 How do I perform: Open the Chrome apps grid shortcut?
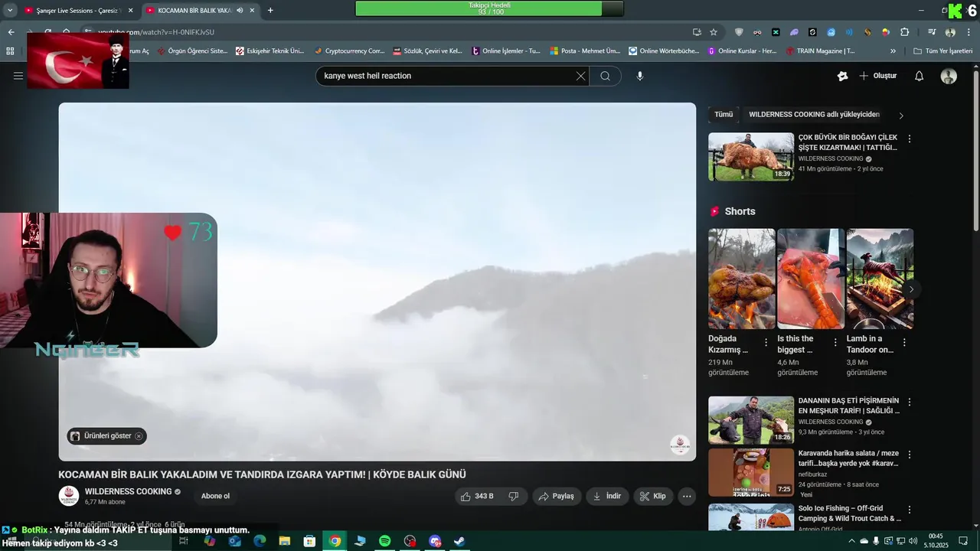pyautogui.click(x=10, y=51)
